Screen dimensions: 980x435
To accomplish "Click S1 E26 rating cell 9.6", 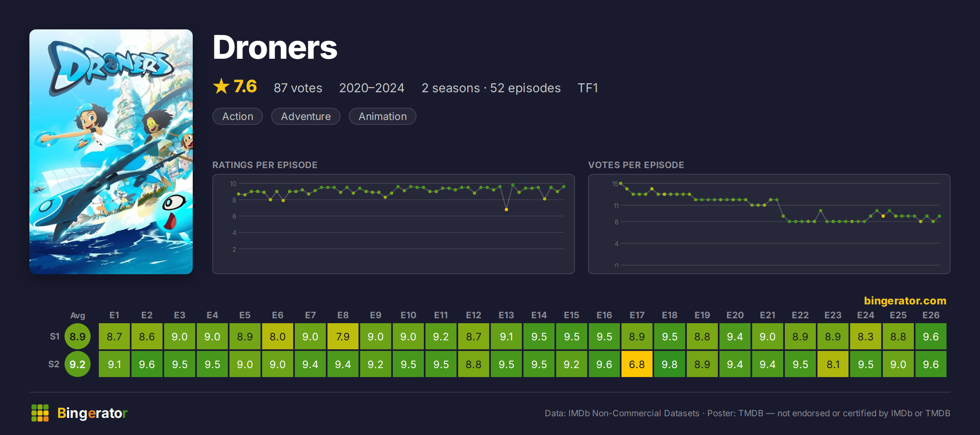I will (x=931, y=337).
